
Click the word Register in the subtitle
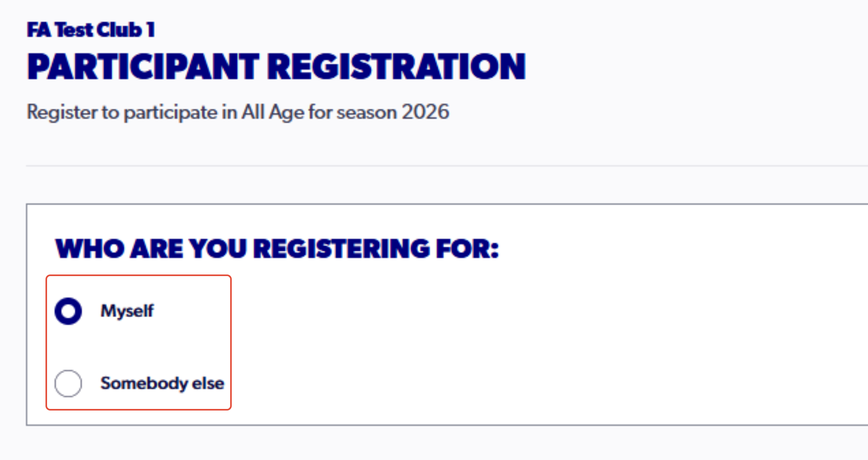[x=62, y=113]
